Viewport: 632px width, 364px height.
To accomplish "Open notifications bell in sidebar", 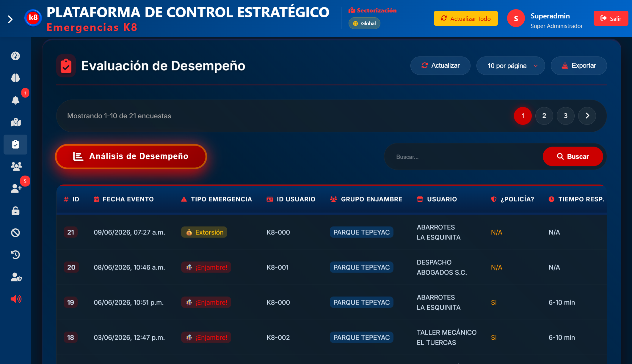I will click(15, 100).
